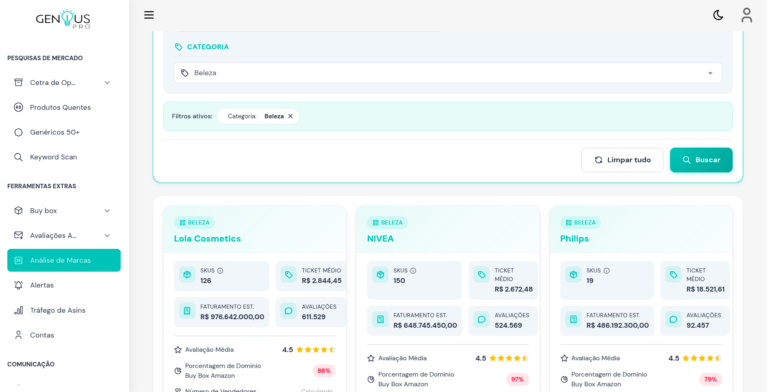This screenshot has width=768, height=392.
Task: Click SKUs info icon on Lola Cosmetics card
Action: pos(220,270)
